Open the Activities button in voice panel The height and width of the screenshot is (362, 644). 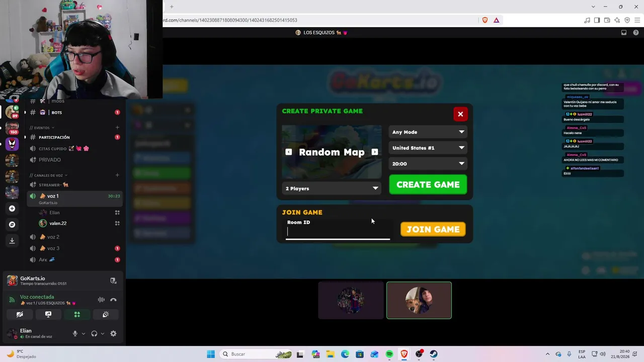pos(77,314)
